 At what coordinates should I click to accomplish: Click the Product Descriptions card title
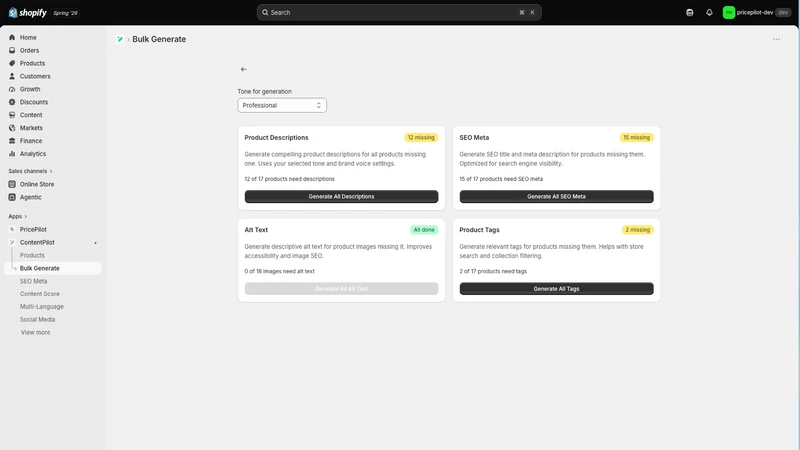pyautogui.click(x=276, y=138)
